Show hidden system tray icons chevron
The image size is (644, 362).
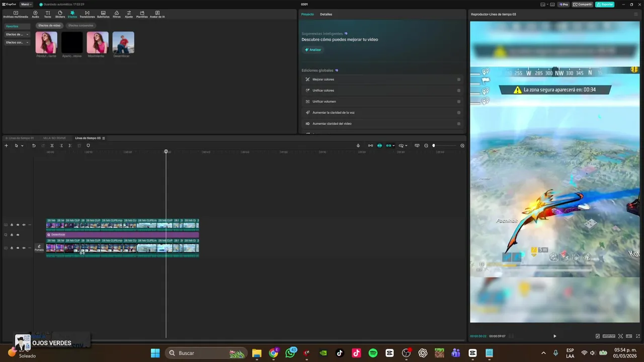click(543, 353)
